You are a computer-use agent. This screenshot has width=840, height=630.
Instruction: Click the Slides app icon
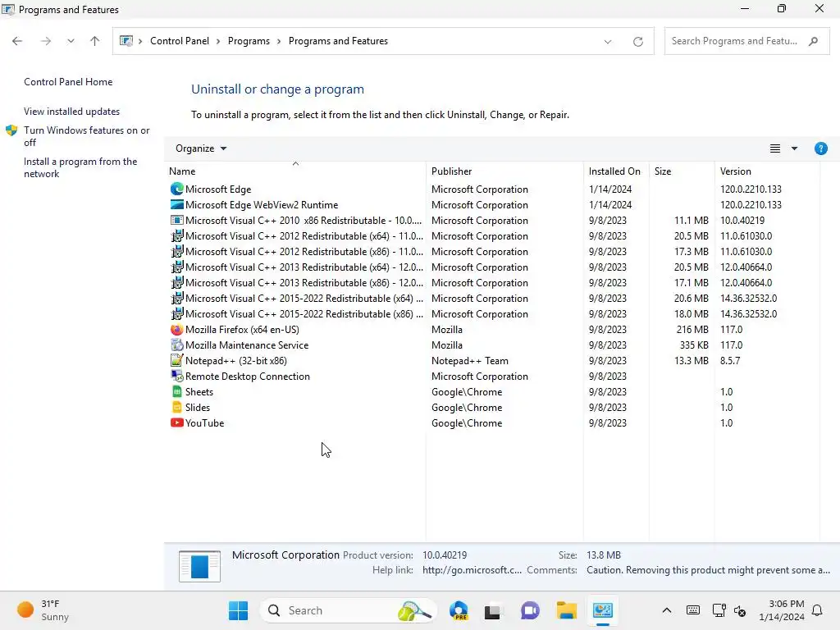177,407
